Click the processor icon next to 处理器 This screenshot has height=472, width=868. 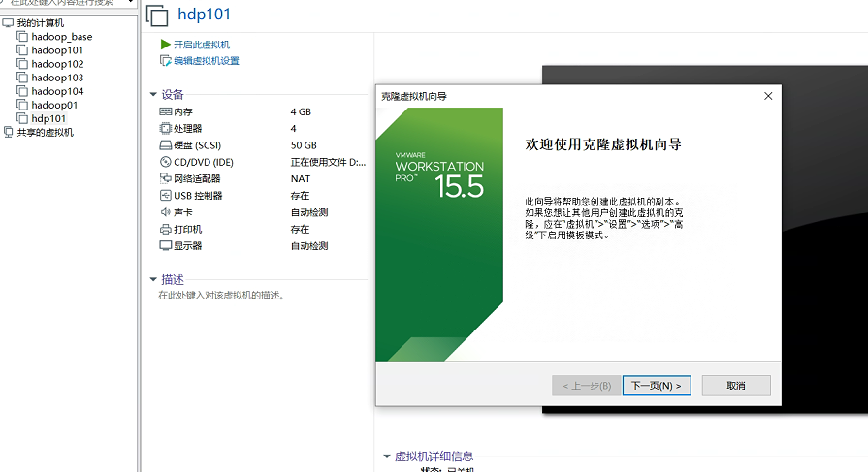pos(165,128)
